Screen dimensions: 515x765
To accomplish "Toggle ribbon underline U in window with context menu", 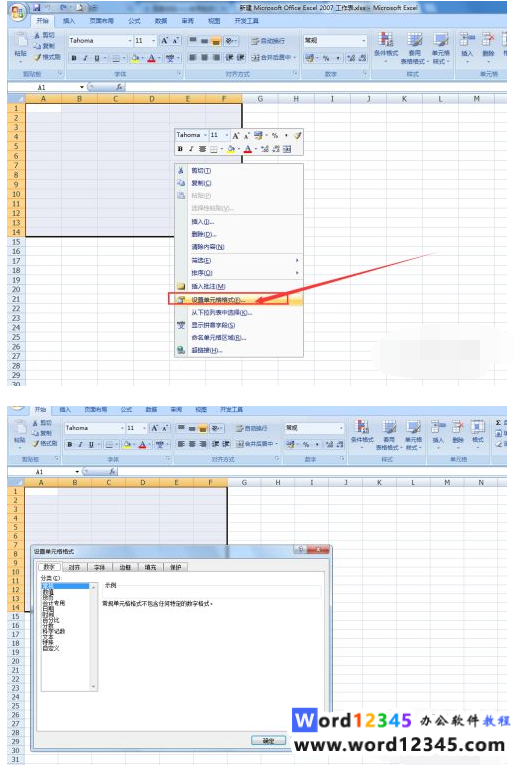I will (97, 58).
